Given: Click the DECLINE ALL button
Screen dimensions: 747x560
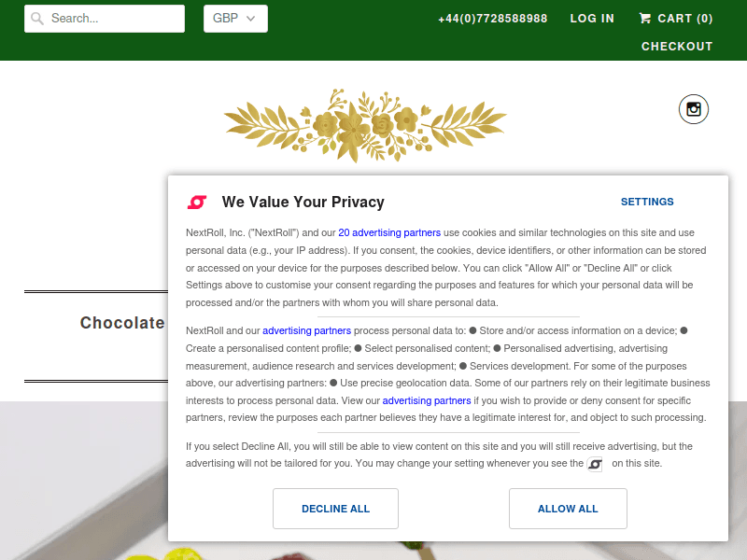Looking at the screenshot, I should tap(335, 509).
